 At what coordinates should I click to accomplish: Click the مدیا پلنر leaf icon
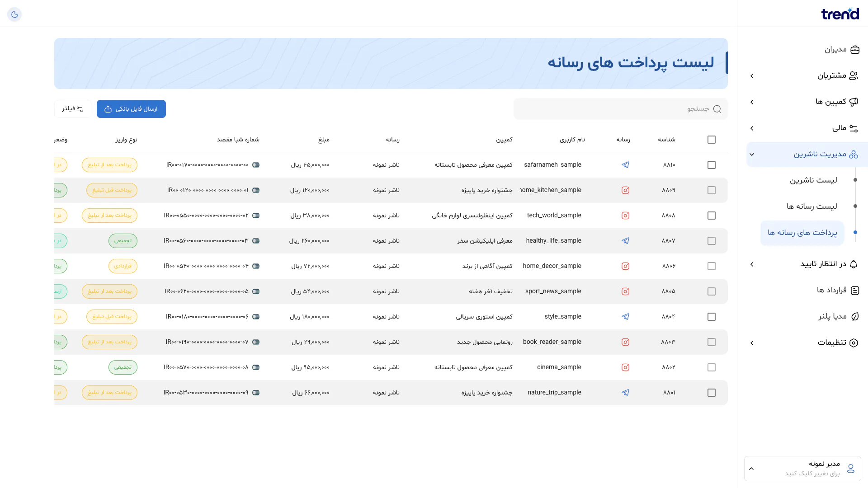(x=854, y=316)
